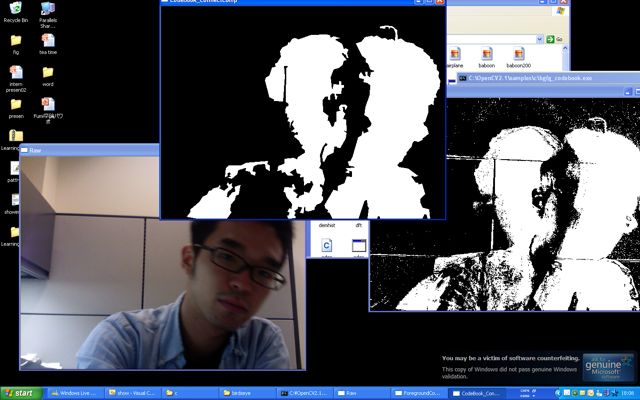Open the zipped 'Learning' folder icon on the desktop
Screen dimensions: 640x400
coord(16,136)
